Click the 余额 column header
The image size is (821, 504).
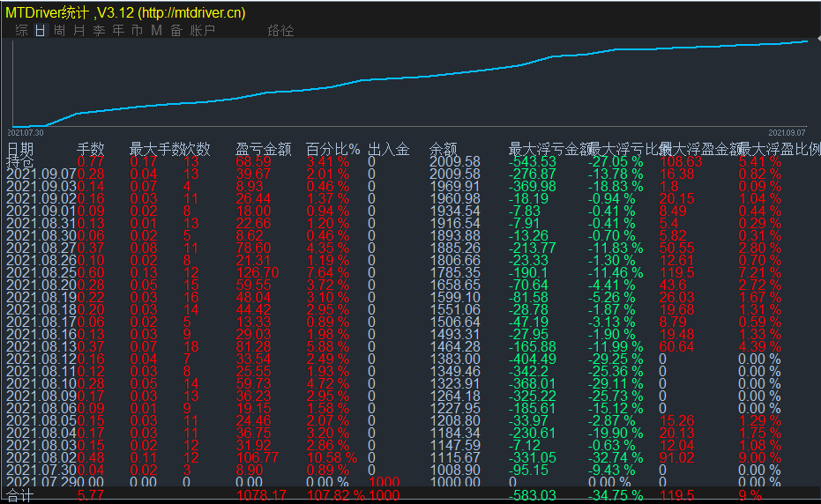click(443, 150)
